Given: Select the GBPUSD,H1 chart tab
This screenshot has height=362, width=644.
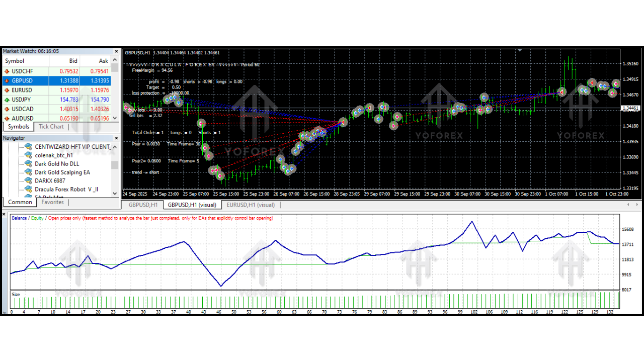Looking at the screenshot, I should pyautogui.click(x=143, y=205).
